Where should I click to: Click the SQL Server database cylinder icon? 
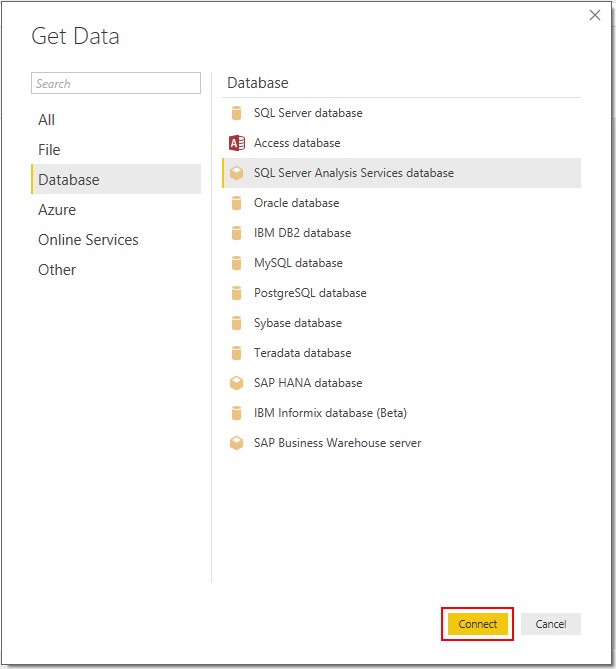point(236,113)
